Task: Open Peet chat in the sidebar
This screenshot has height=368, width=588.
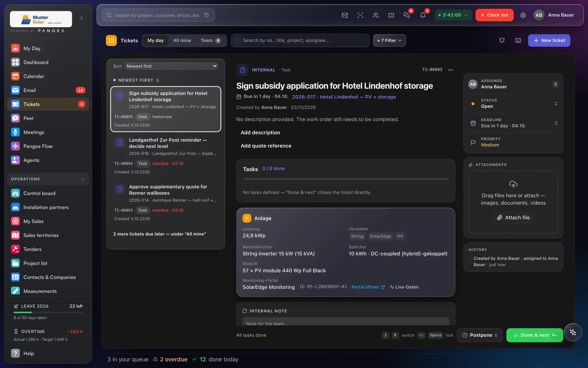Action: click(48, 118)
